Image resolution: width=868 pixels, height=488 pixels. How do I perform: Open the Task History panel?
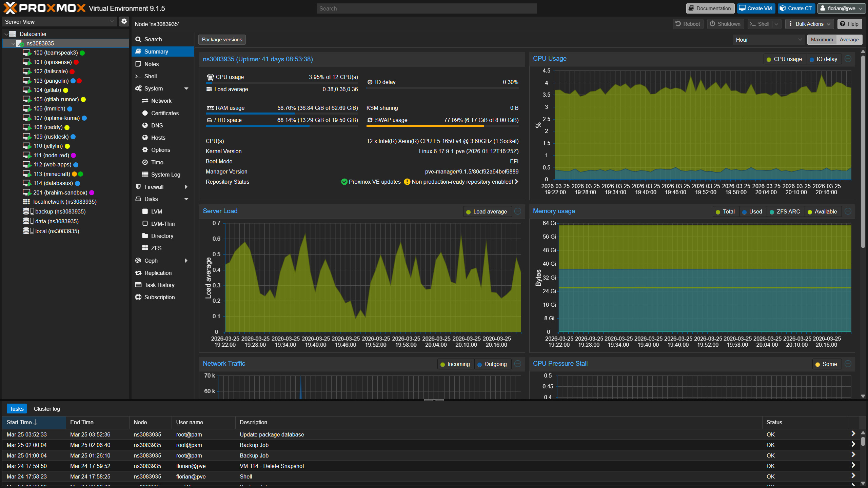(x=159, y=285)
